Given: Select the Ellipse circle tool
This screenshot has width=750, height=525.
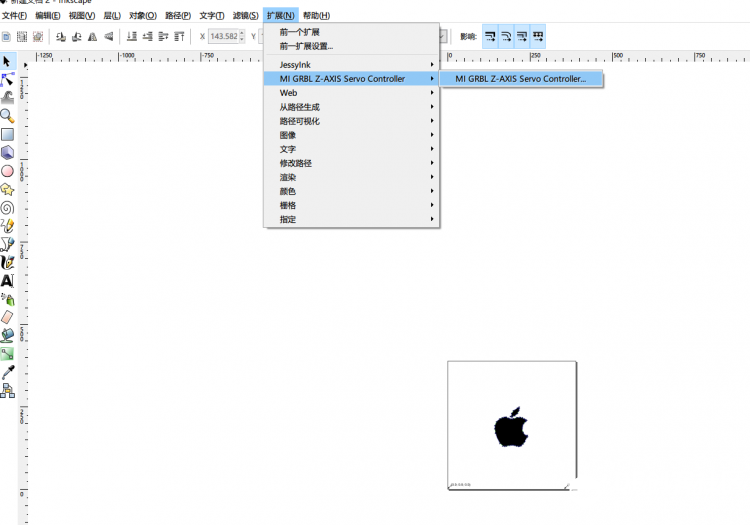Looking at the screenshot, I should [x=7, y=171].
